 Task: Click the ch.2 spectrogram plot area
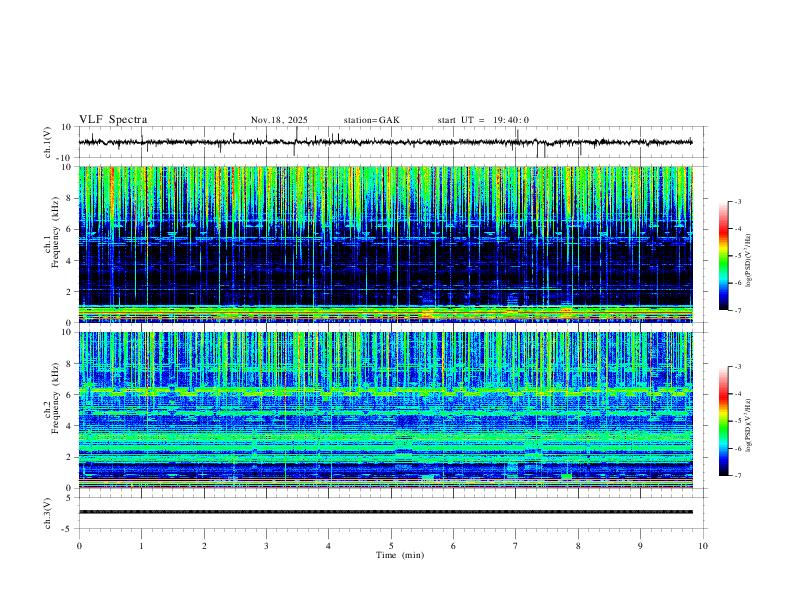[385, 410]
